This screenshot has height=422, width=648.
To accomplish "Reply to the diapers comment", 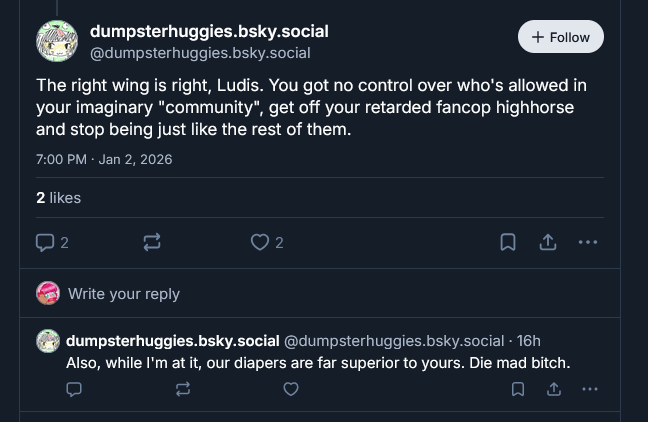I will pyautogui.click(x=74, y=389).
